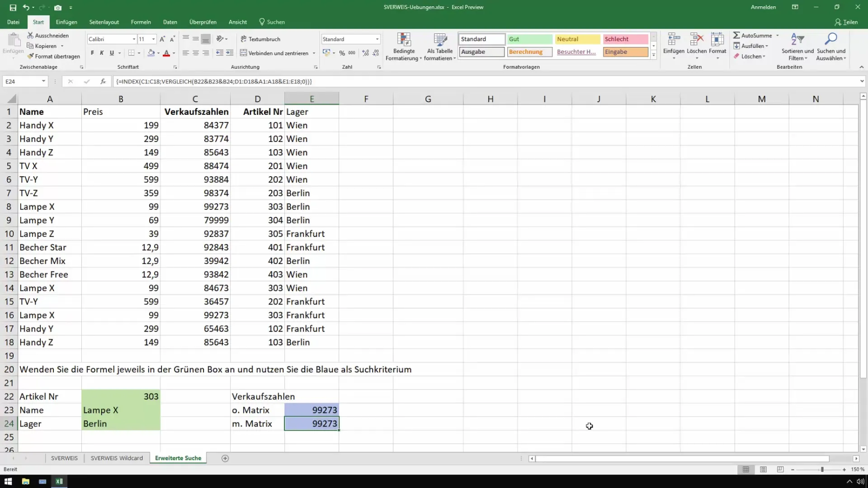
Task: Open the borders button in Schriftart
Action: click(x=131, y=53)
